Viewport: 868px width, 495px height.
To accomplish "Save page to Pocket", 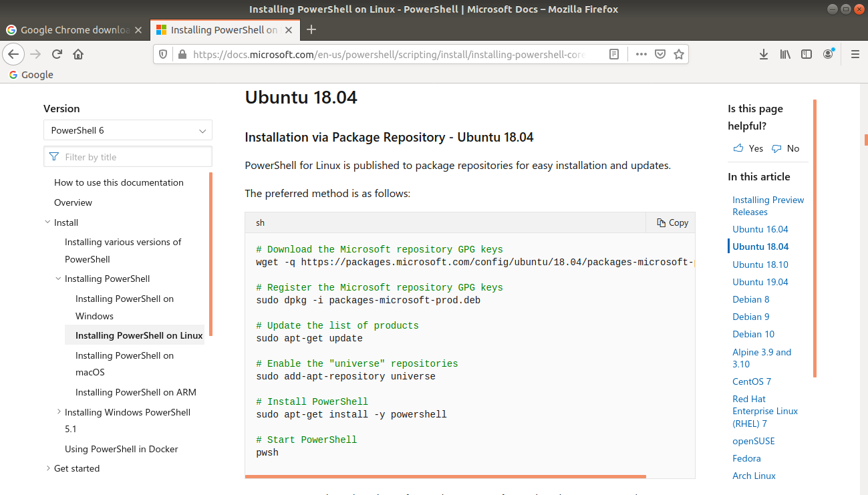I will (660, 54).
